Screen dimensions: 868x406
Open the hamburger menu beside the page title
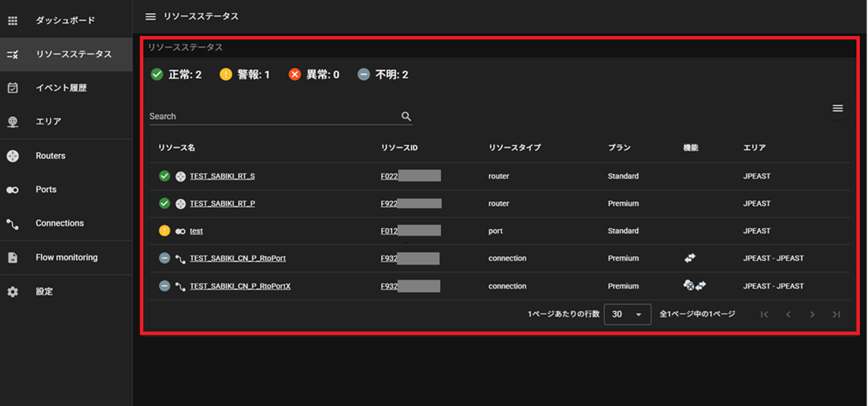(x=151, y=16)
